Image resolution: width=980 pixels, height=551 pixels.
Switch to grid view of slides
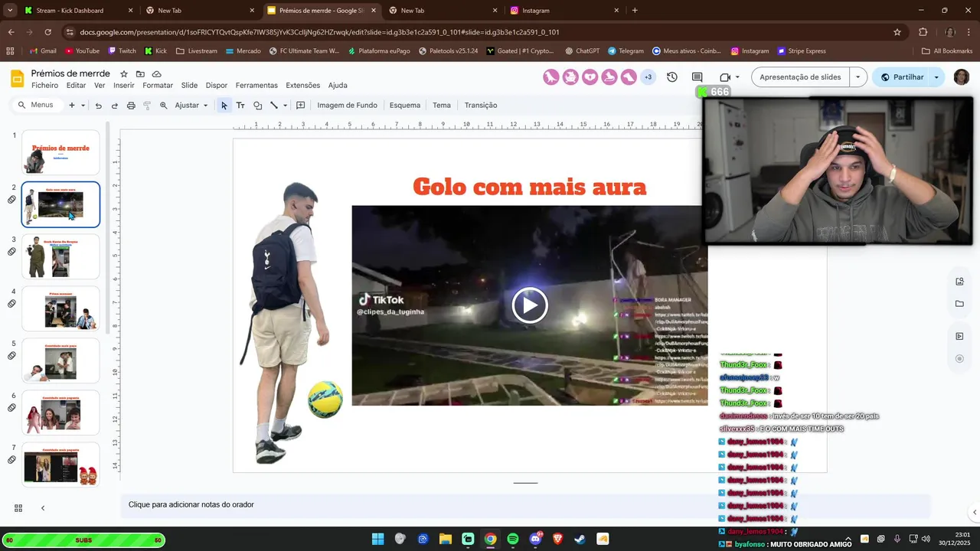pyautogui.click(x=18, y=508)
